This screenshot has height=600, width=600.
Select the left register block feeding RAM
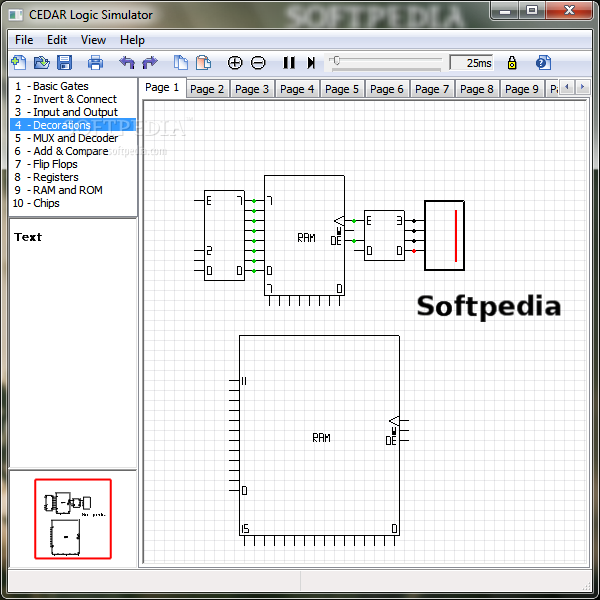[224, 235]
